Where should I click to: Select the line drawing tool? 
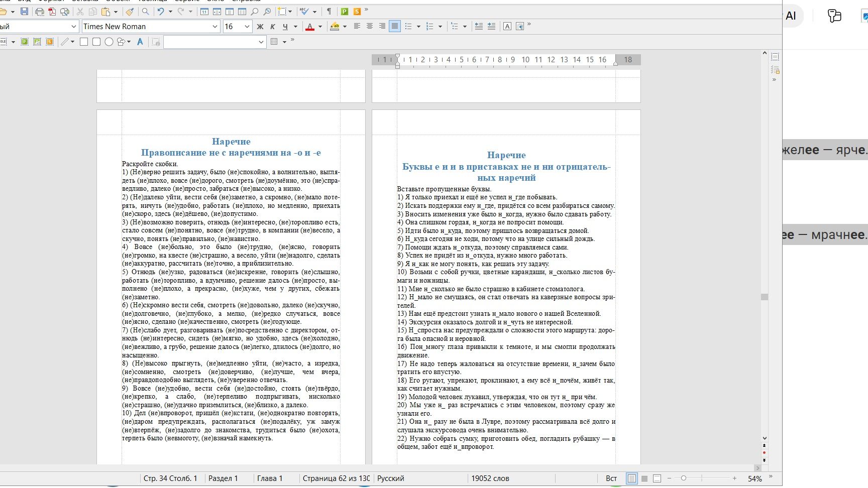point(65,42)
